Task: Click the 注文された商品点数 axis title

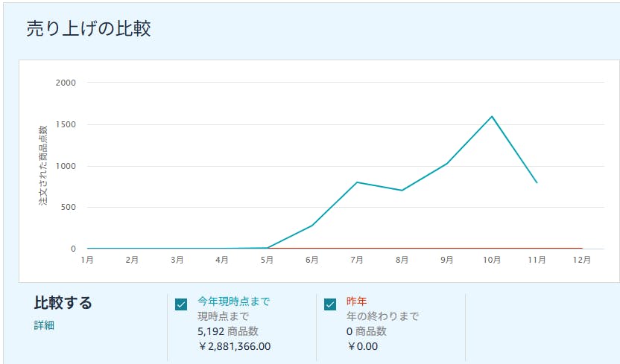Action: [43, 165]
